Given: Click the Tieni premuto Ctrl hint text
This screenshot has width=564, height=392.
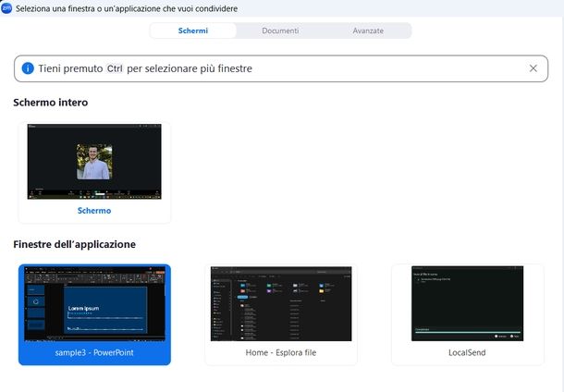Looking at the screenshot, I should coord(145,68).
